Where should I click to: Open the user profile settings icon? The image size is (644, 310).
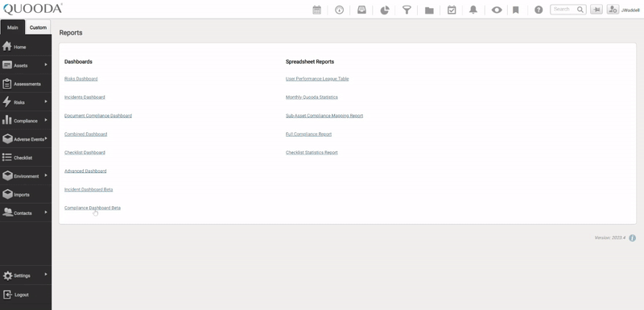click(x=613, y=10)
